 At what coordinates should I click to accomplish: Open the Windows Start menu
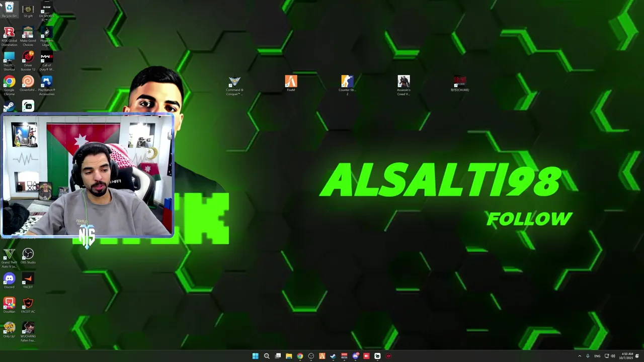pyautogui.click(x=255, y=356)
